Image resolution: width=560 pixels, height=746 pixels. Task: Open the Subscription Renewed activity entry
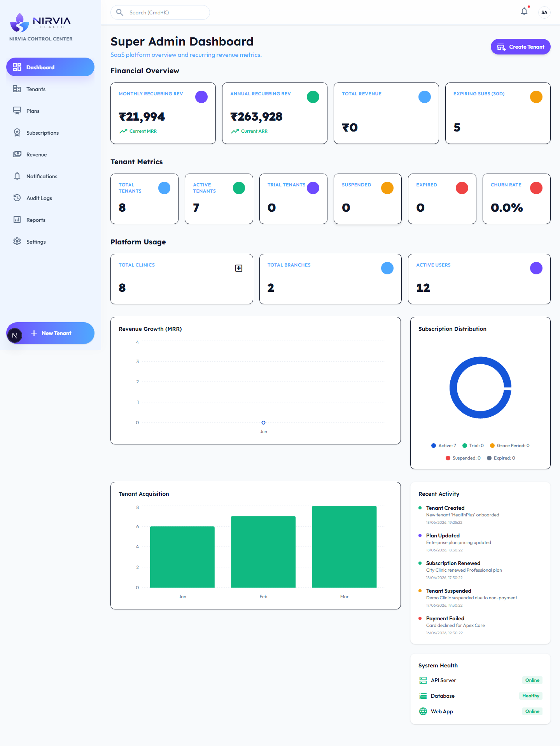pyautogui.click(x=480, y=570)
